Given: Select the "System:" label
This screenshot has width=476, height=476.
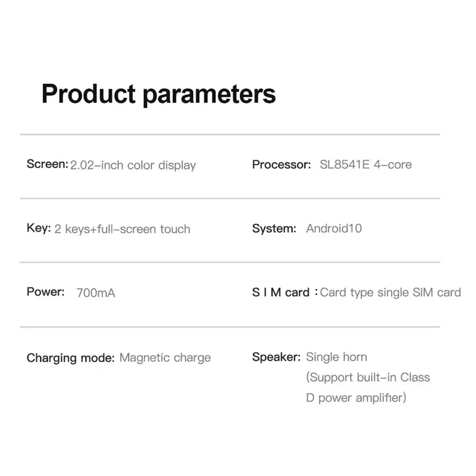Looking at the screenshot, I should click(274, 228).
